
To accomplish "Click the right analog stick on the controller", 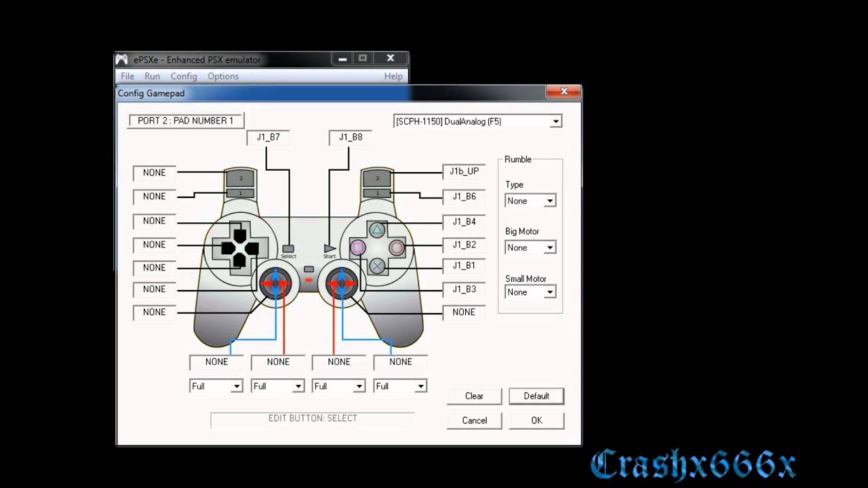I will (341, 283).
